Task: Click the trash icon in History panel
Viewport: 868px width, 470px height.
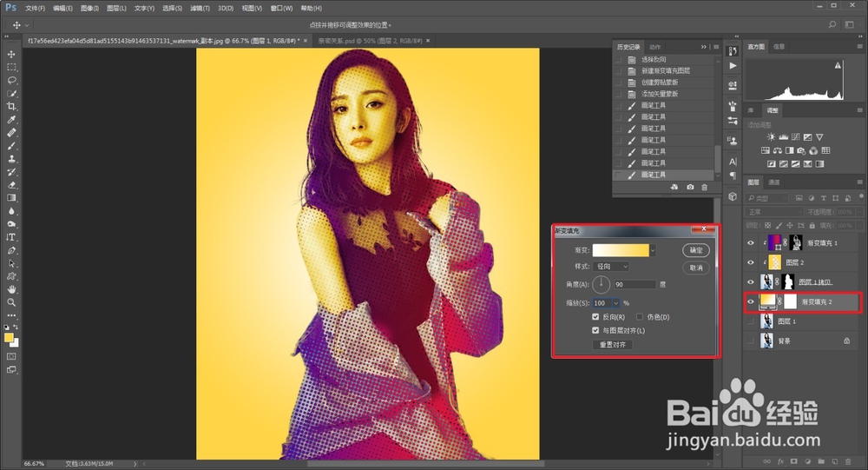Action: (x=704, y=188)
